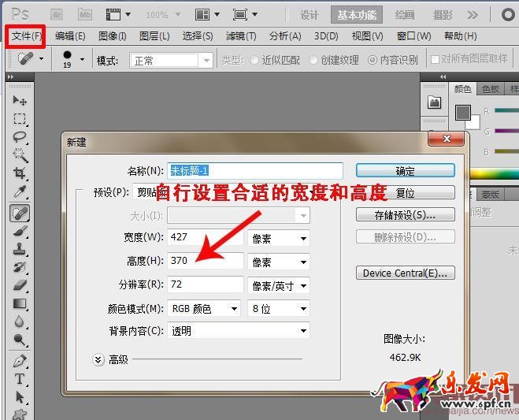Open the arrange documents icon menu
This screenshot has width=519, height=420.
click(207, 15)
